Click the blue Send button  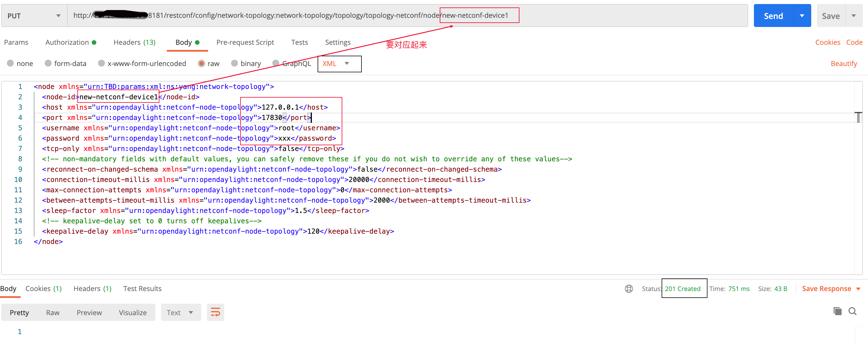coord(773,16)
